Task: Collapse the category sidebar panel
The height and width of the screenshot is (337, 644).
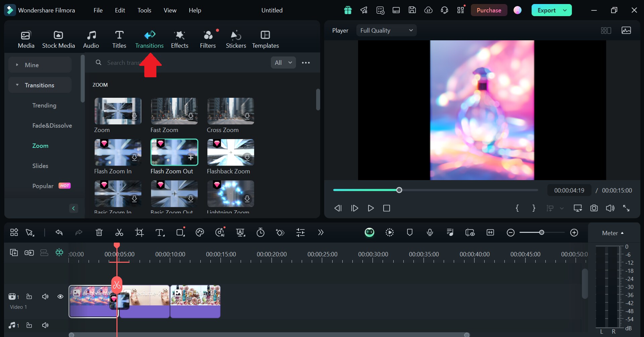Action: 73,208
